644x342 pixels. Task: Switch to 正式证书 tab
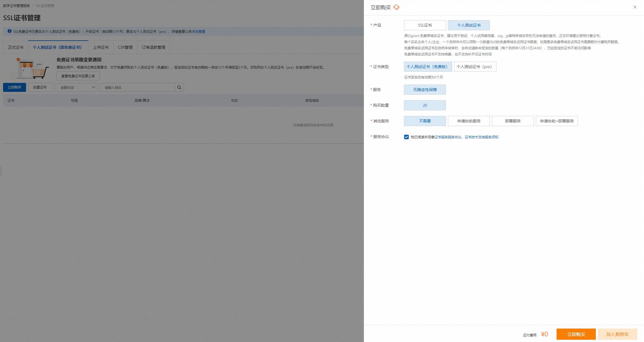[16, 47]
